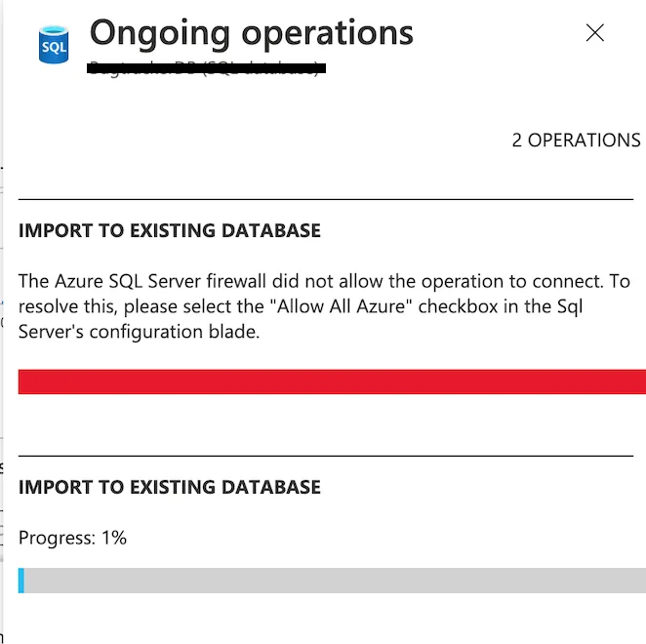This screenshot has width=646, height=644.
Task: Click the blue filled portion of progress bar
Action: click(21, 581)
